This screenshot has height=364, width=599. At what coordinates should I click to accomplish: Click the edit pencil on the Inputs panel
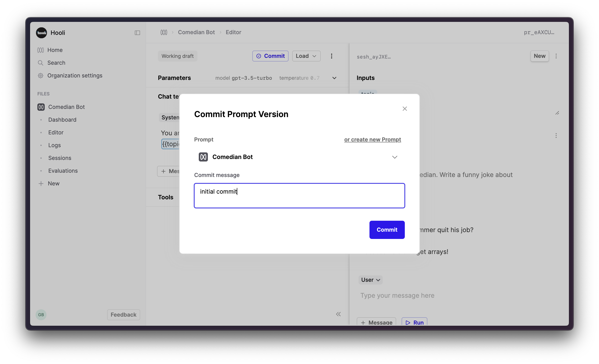click(558, 113)
